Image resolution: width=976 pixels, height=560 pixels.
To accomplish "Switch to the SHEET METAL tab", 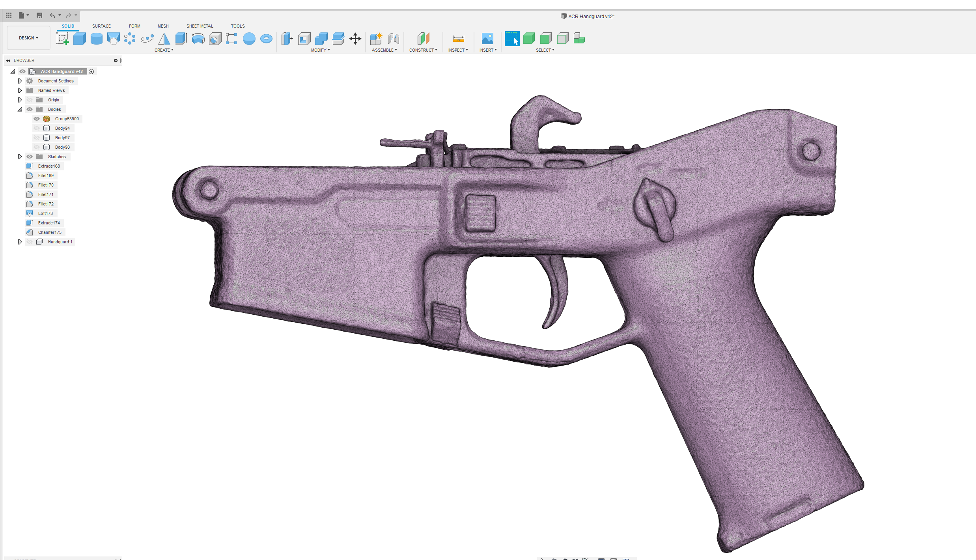I will coord(200,26).
